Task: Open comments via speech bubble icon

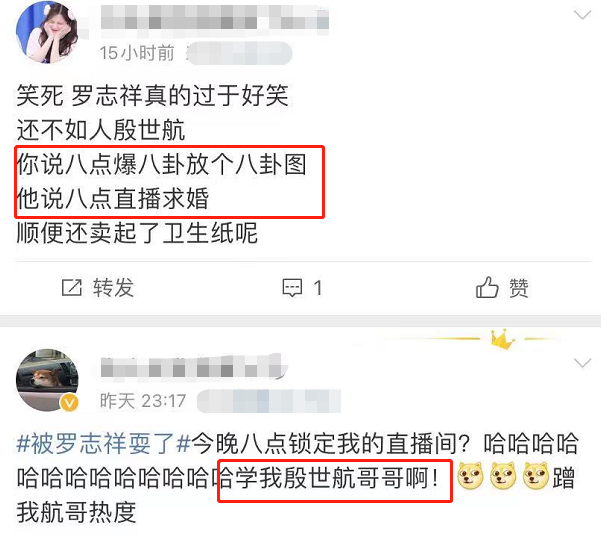Action: click(x=292, y=288)
